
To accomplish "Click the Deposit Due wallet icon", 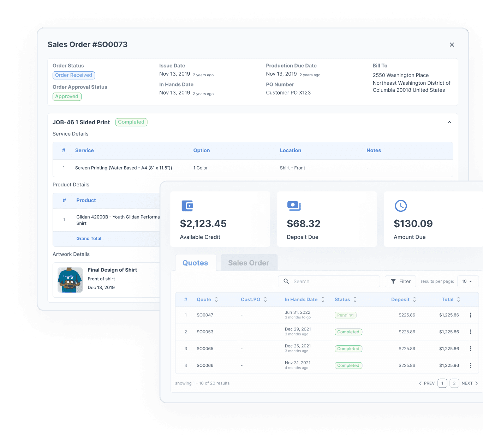I will pos(294,206).
